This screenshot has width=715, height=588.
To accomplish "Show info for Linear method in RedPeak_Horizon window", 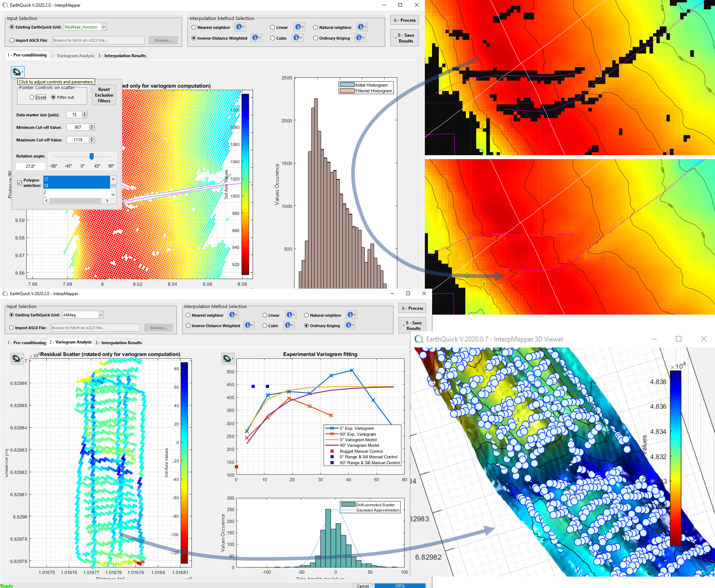I will pyautogui.click(x=299, y=27).
